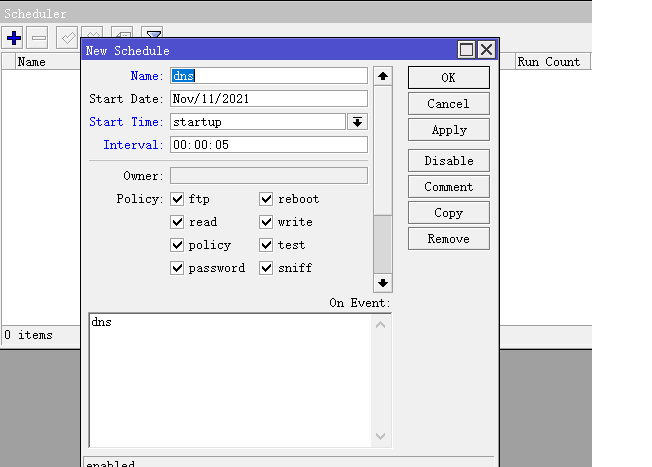Click the Name column header
652x467 pixels.
pos(32,62)
